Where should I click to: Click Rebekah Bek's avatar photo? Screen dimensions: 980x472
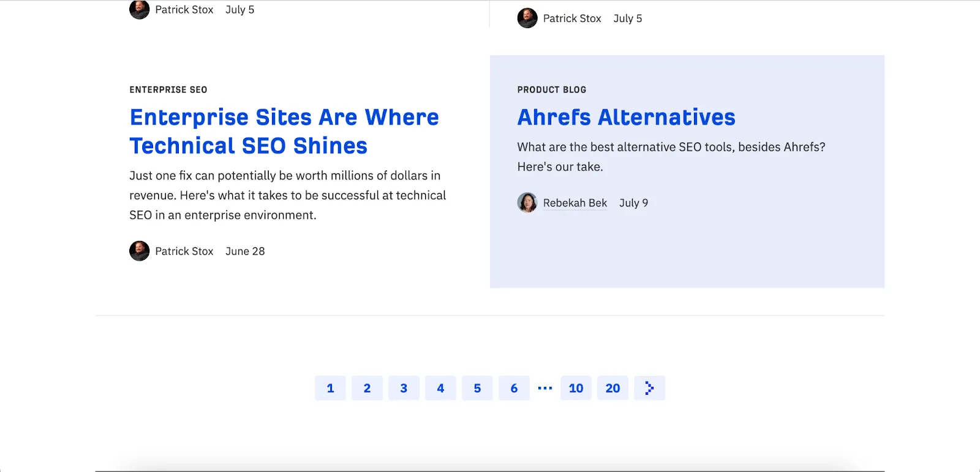point(527,202)
